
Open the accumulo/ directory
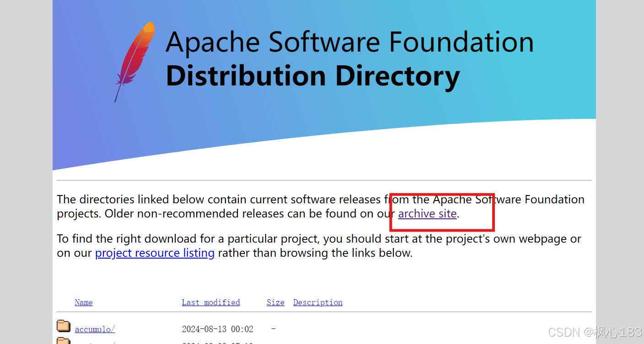click(95, 329)
